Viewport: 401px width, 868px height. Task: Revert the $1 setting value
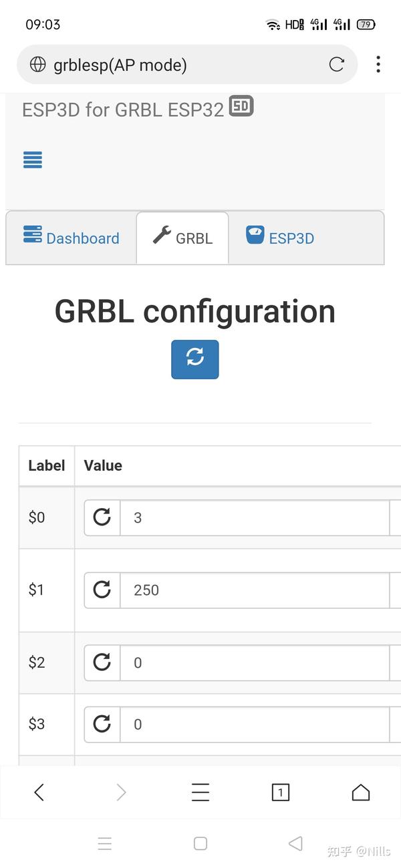click(102, 590)
